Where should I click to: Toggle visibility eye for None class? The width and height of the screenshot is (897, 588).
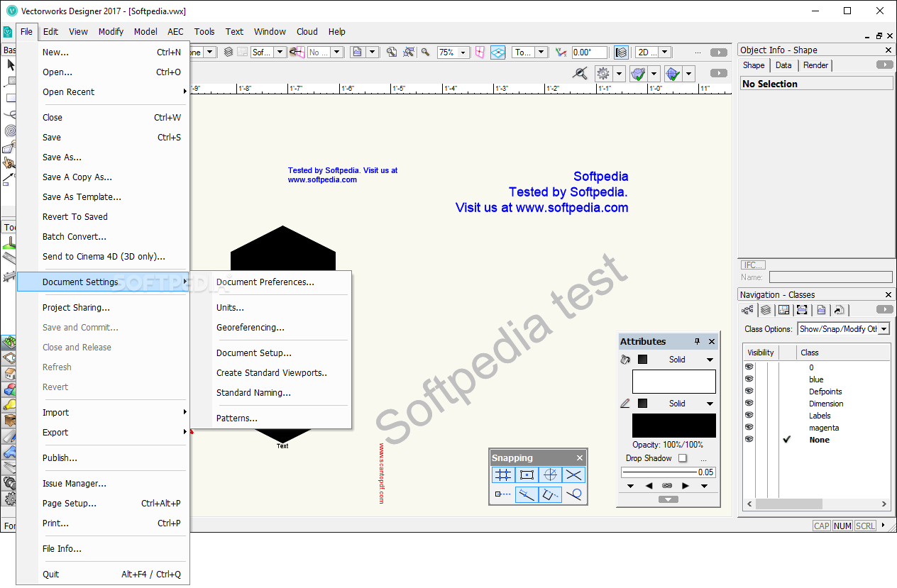click(749, 440)
